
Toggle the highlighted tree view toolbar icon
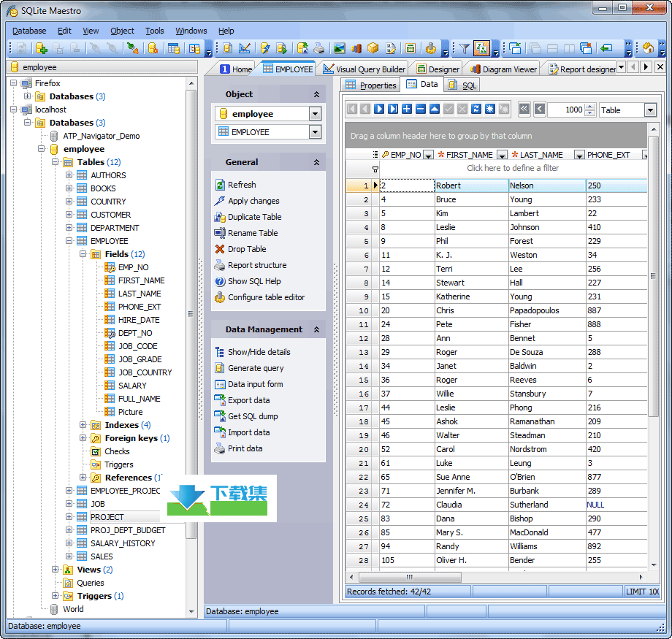click(x=481, y=48)
